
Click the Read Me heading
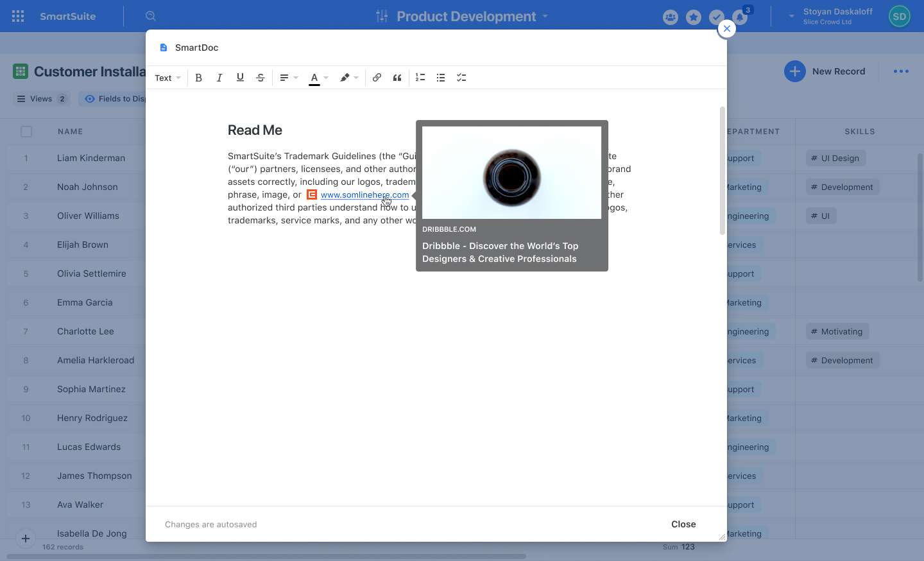click(x=255, y=130)
